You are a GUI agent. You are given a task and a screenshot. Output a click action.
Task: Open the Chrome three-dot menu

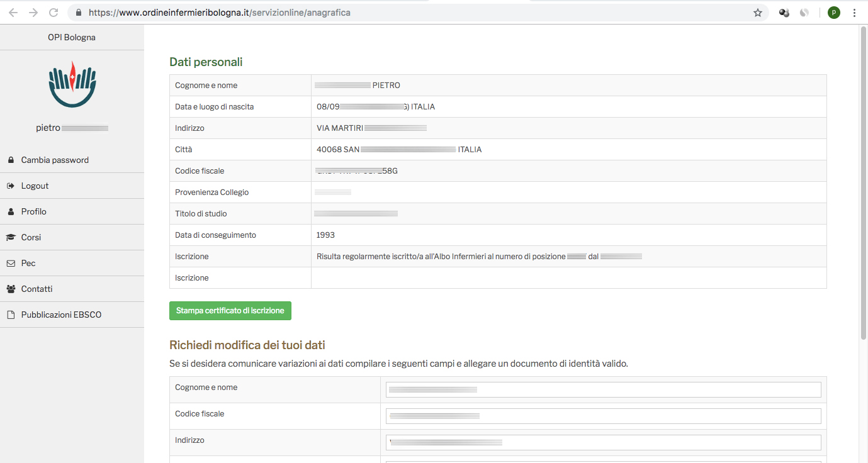click(x=854, y=13)
